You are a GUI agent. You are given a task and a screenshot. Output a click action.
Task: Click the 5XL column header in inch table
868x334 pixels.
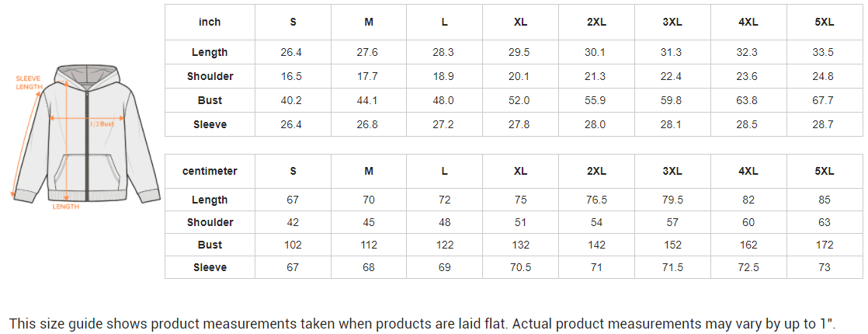pyautogui.click(x=825, y=22)
